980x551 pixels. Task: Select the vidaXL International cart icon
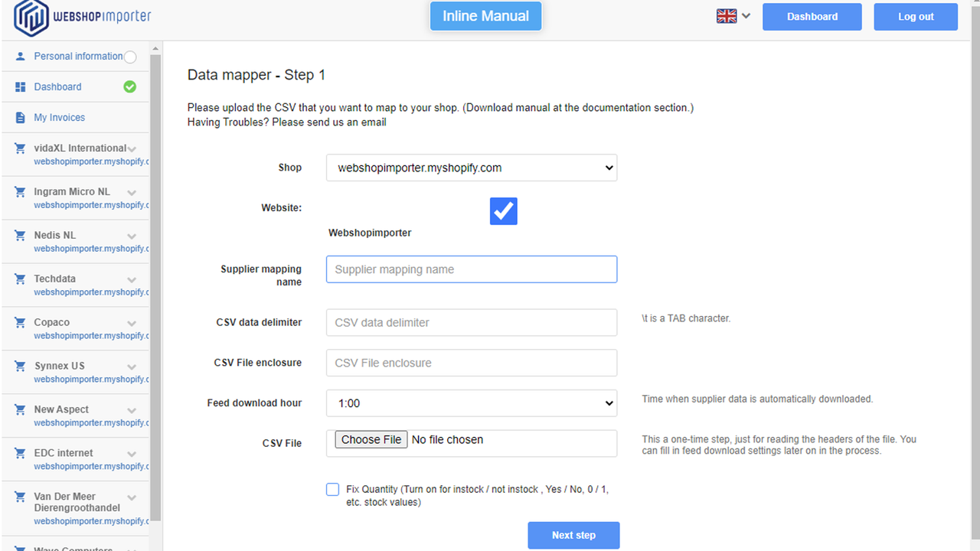coord(21,148)
